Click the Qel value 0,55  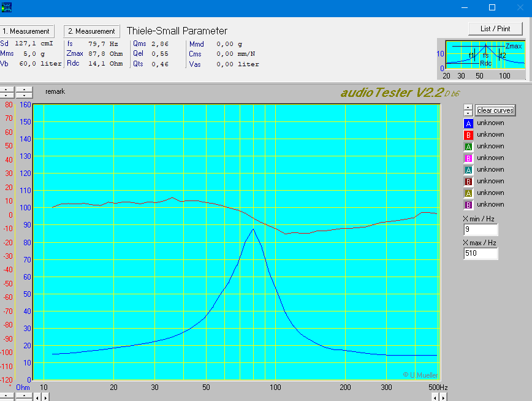(x=160, y=53)
